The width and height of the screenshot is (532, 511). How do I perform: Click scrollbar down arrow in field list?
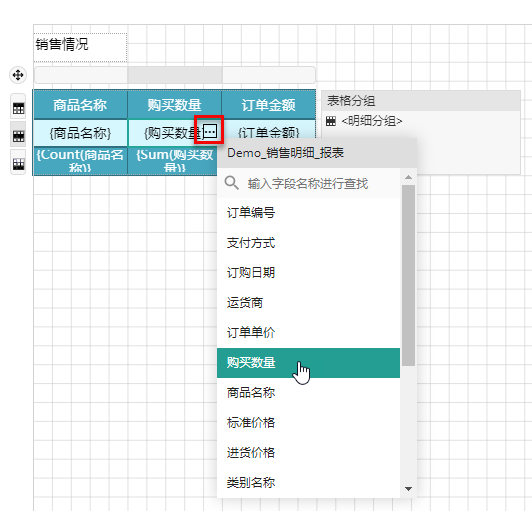click(x=408, y=489)
